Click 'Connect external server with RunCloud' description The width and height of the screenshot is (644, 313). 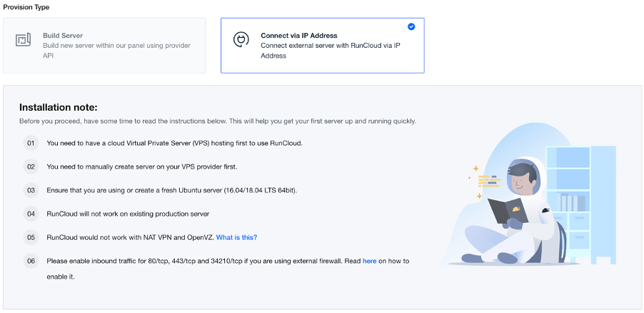[331, 51]
